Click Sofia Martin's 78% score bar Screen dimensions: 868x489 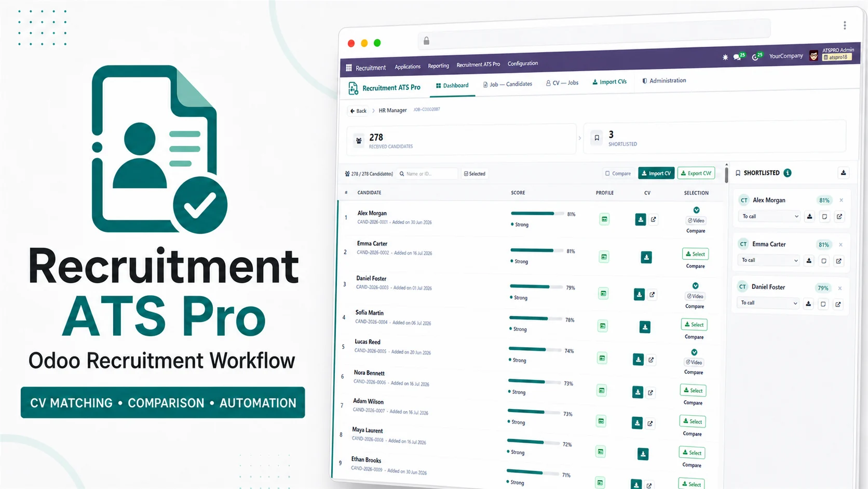[536, 319]
